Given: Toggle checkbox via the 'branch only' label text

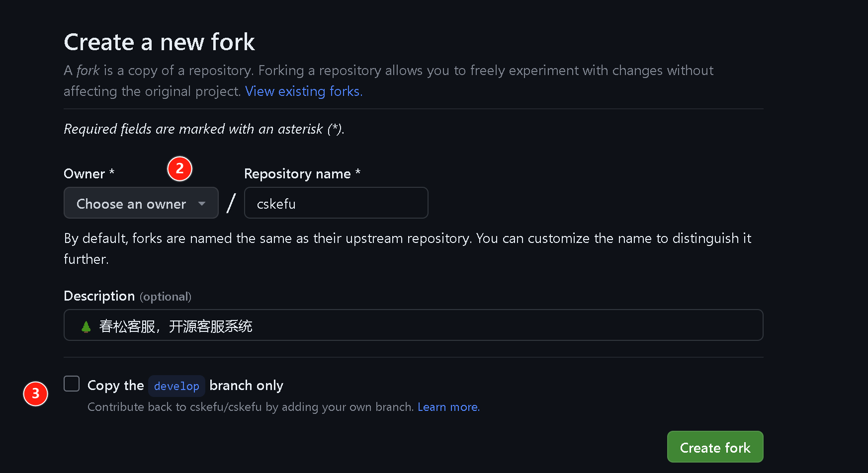Looking at the screenshot, I should (x=247, y=386).
